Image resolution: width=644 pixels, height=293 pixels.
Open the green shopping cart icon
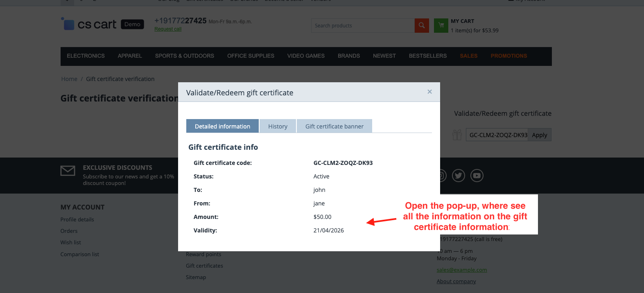(441, 25)
